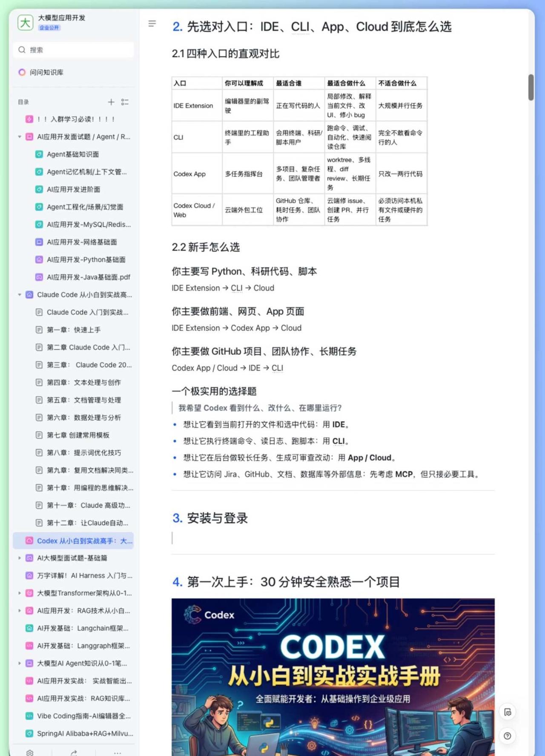This screenshot has width=545, height=756.
Task: Open AI应用开发实战：实战智能出 document
Action: pyautogui.click(x=84, y=681)
